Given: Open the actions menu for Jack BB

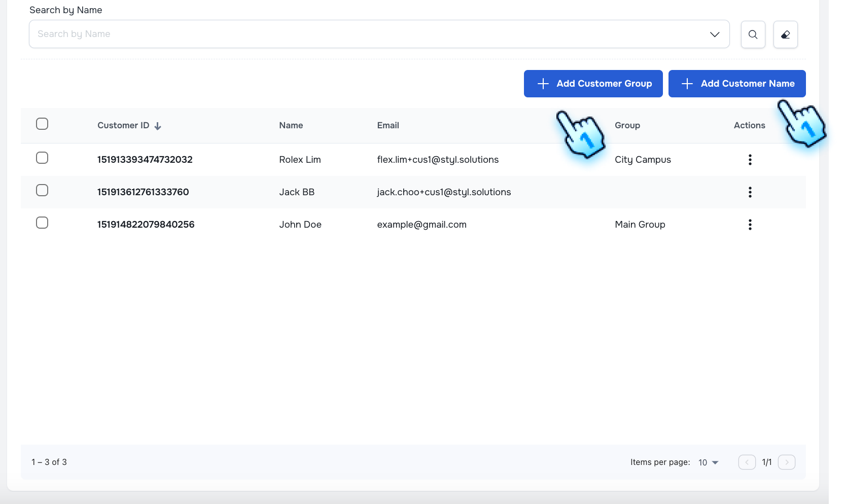Looking at the screenshot, I should pos(750,192).
